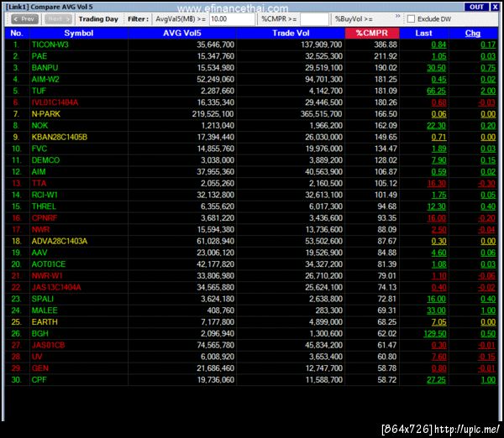Screen dimensions: 504x438
Task: Click the OUT button in title bar
Action: click(476, 7)
